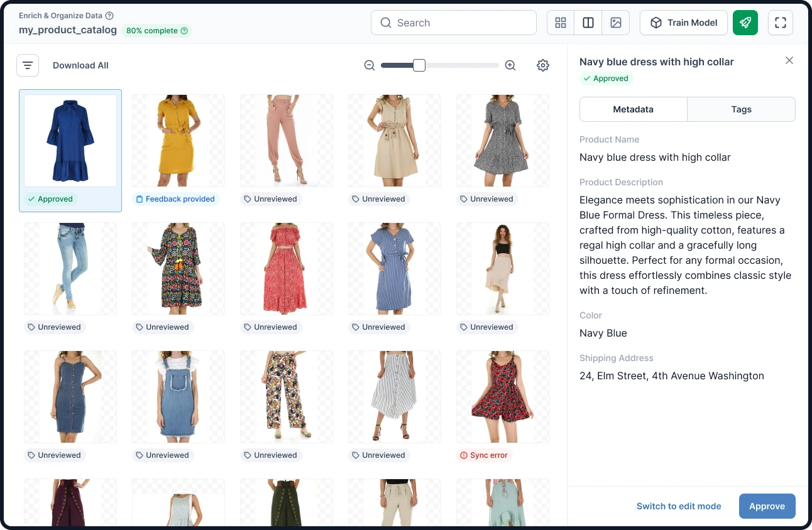Click the product description paragraph
The width and height of the screenshot is (812, 530).
[x=686, y=245]
